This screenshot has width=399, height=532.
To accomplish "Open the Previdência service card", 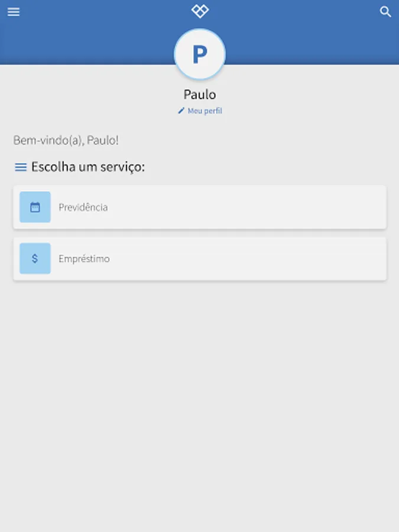I will tap(200, 207).
